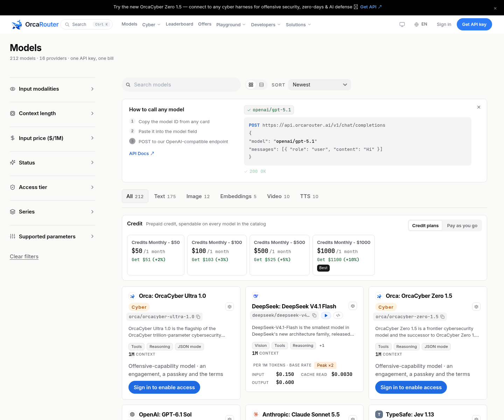
Task: Click the Sign in link
Action: [444, 24]
